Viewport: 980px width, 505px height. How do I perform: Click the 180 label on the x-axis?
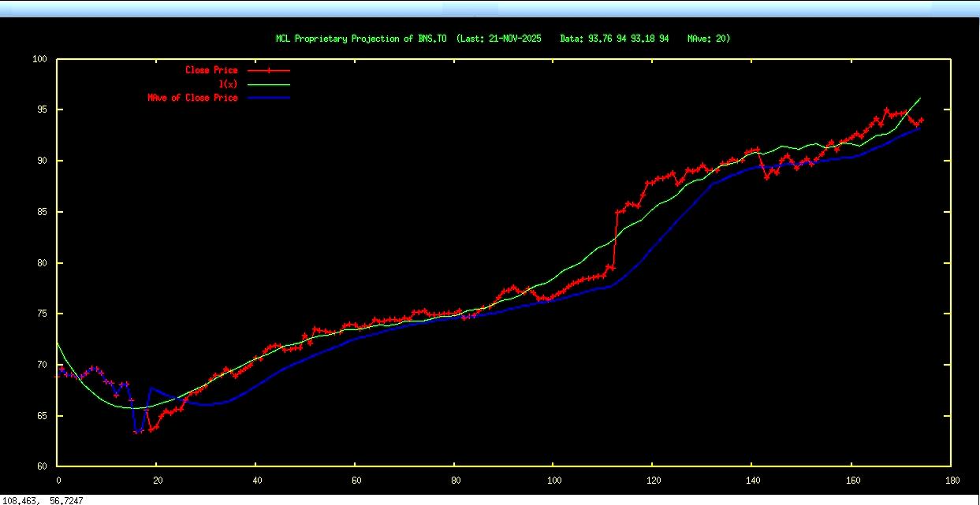951,478
